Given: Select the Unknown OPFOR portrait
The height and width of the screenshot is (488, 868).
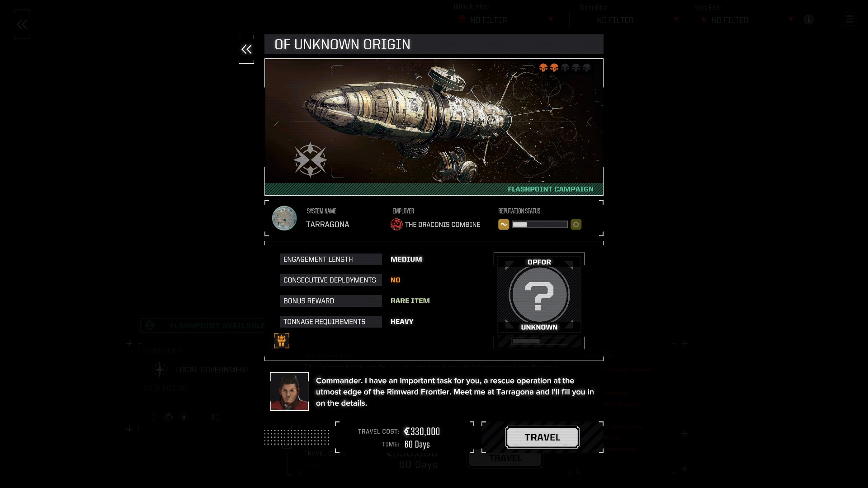Looking at the screenshot, I should 539,295.
